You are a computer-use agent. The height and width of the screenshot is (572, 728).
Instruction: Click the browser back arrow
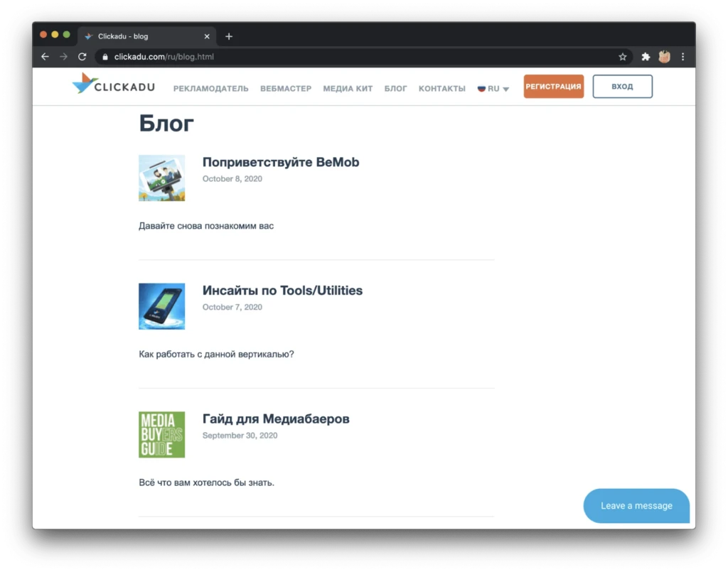45,57
